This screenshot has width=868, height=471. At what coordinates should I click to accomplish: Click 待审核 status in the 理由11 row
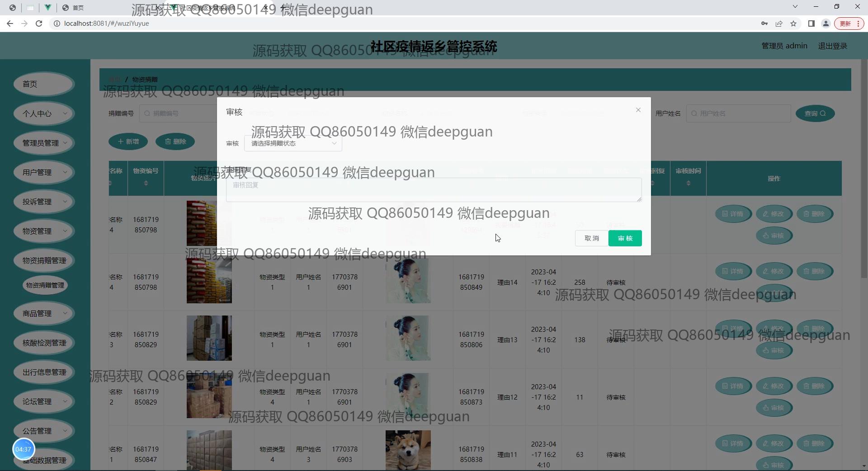pyautogui.click(x=616, y=455)
